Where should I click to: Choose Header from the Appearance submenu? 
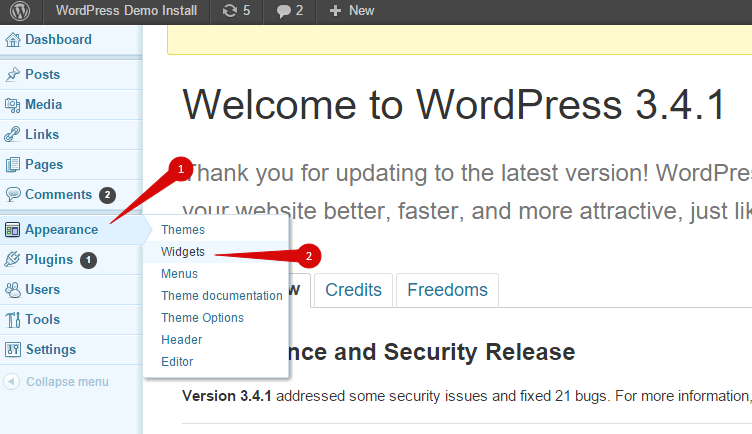click(182, 340)
